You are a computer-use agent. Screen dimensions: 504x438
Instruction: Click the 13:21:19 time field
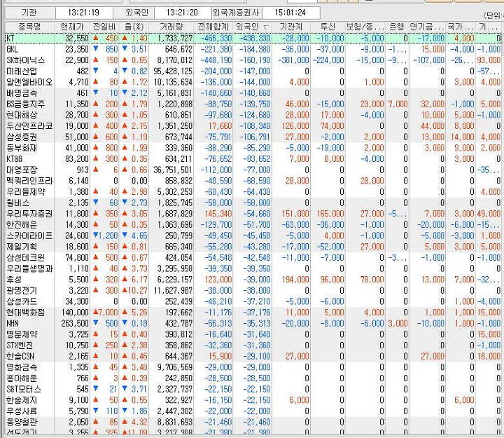[83, 13]
